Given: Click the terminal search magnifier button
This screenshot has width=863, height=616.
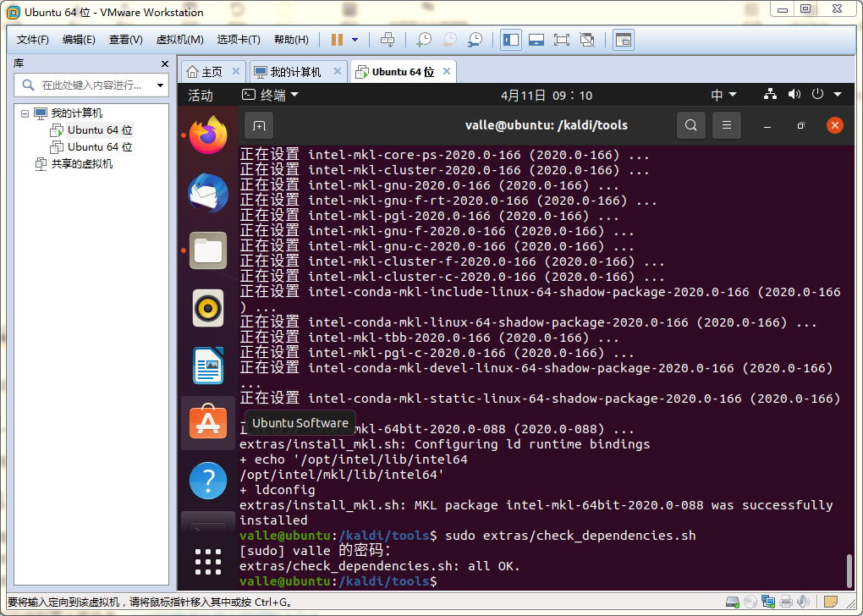Looking at the screenshot, I should [x=690, y=125].
